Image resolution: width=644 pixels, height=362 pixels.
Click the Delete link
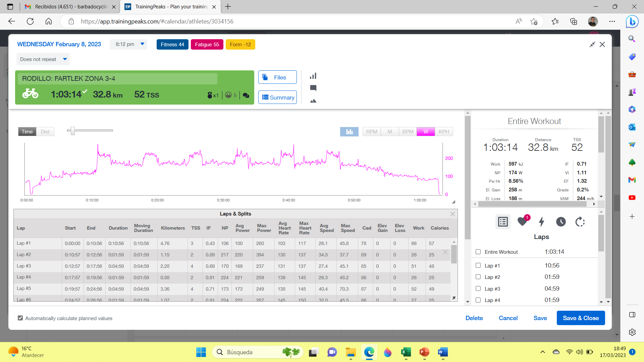pos(474,318)
